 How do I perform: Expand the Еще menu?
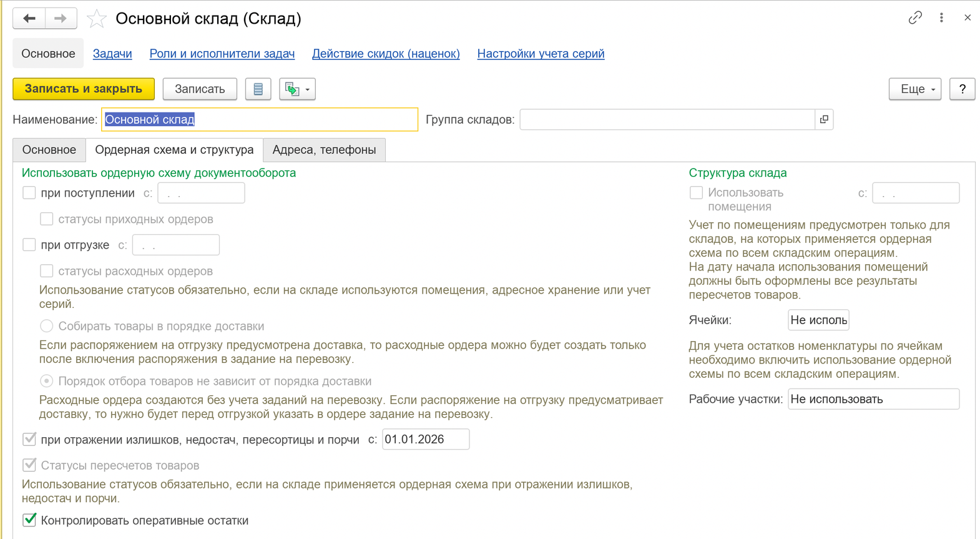coord(914,89)
